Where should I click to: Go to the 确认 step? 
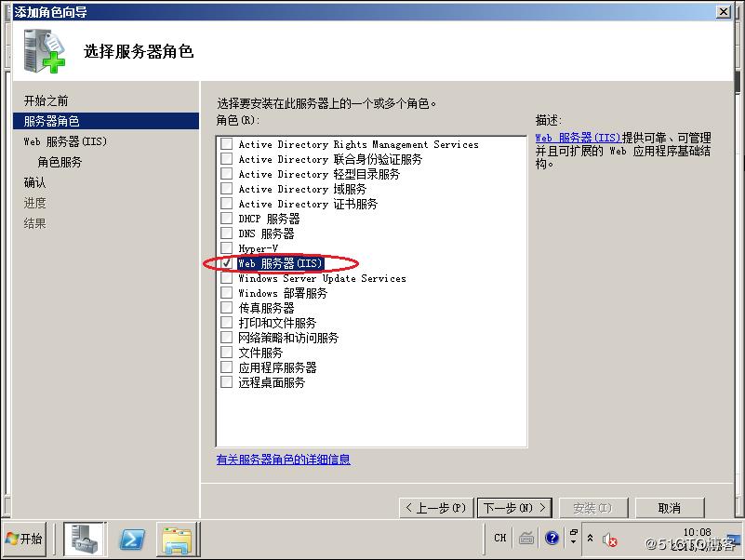tap(34, 182)
